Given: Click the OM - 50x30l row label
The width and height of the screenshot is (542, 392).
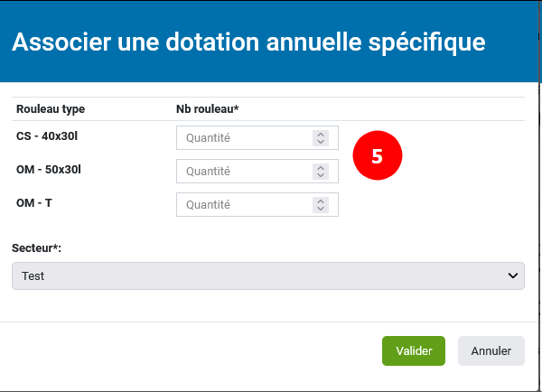Looking at the screenshot, I should (x=51, y=169).
